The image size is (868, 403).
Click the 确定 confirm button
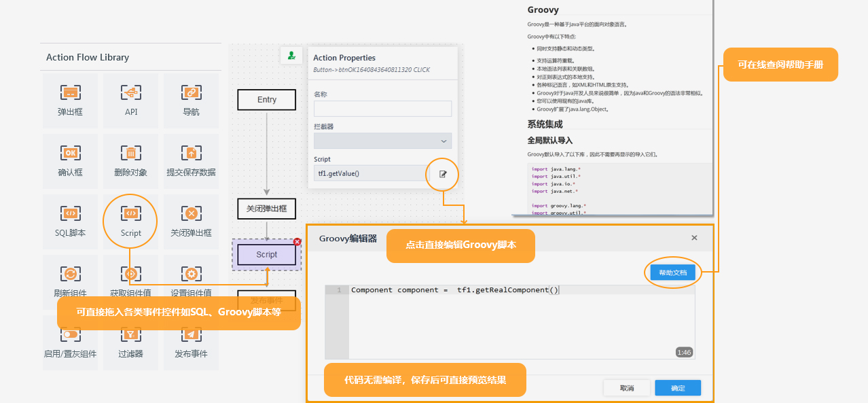pyautogui.click(x=678, y=388)
